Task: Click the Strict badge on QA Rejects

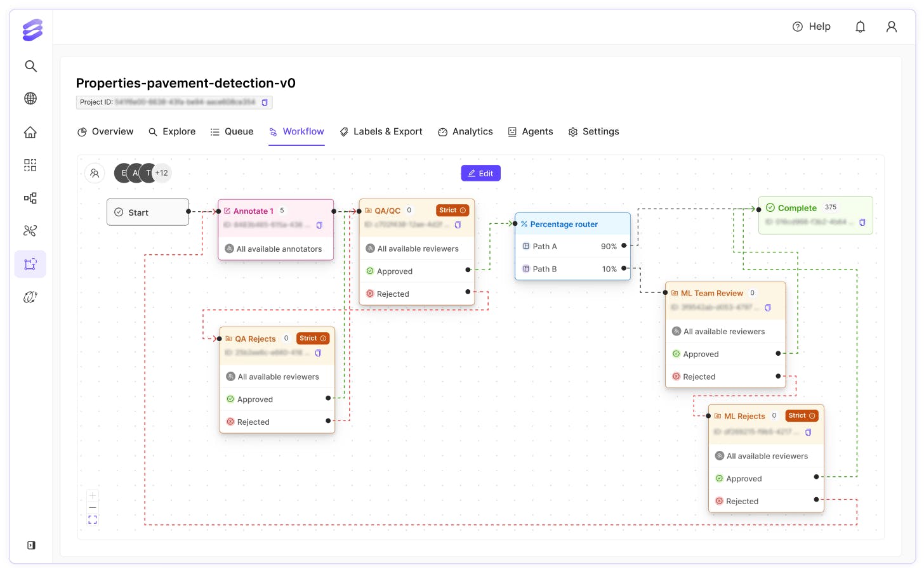Action: coord(313,339)
